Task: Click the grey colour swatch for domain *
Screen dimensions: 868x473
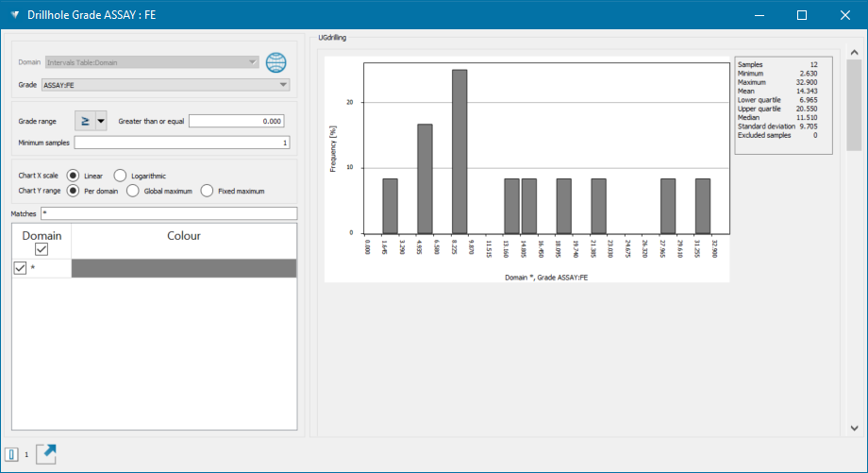Action: click(x=184, y=268)
